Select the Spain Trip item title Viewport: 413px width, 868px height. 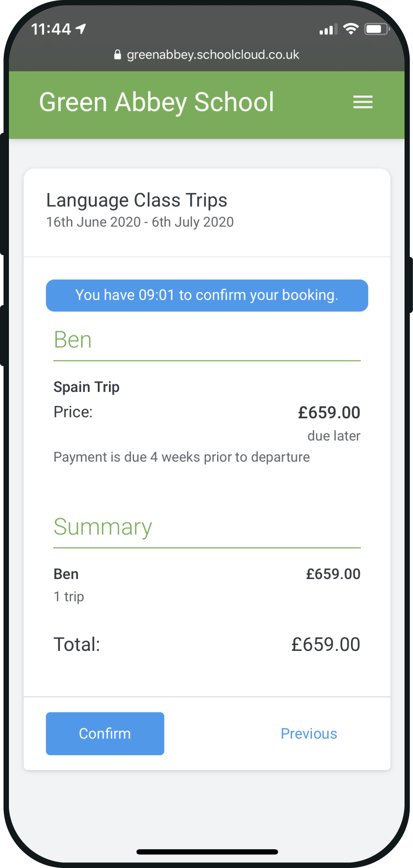click(x=86, y=387)
